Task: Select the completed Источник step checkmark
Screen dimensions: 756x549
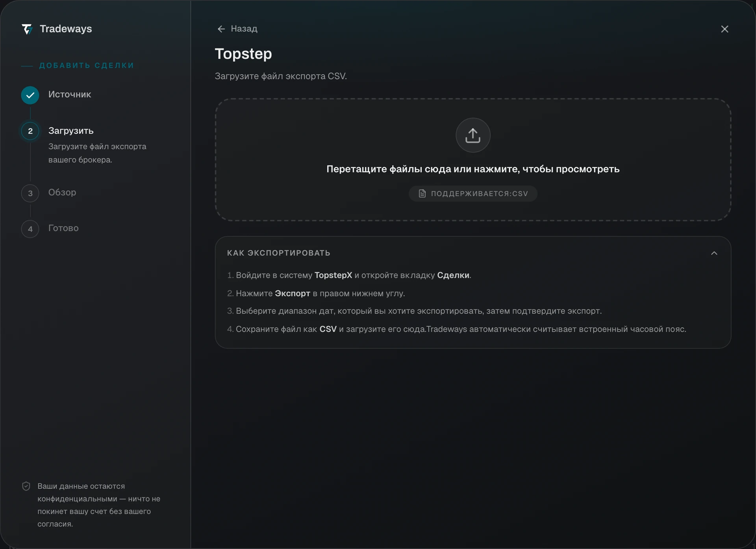Action: (30, 95)
